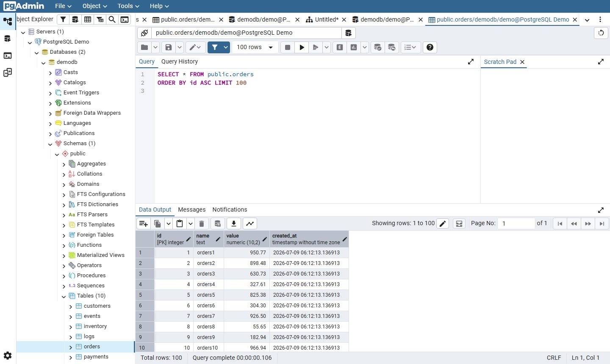Switch to the Notifications tab
The height and width of the screenshot is (364, 610).
[x=230, y=210]
